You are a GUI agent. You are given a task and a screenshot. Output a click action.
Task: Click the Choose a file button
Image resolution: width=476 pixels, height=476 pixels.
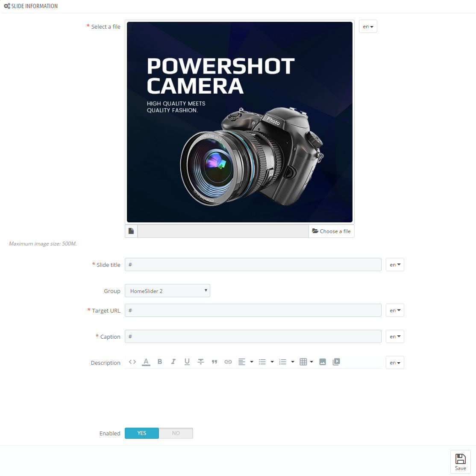click(332, 231)
